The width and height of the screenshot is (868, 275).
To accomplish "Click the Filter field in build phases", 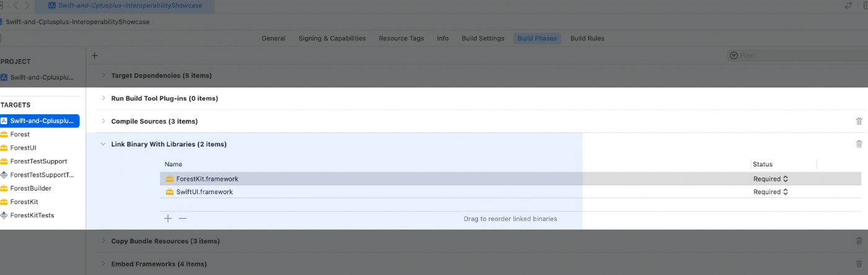I will click(x=797, y=56).
